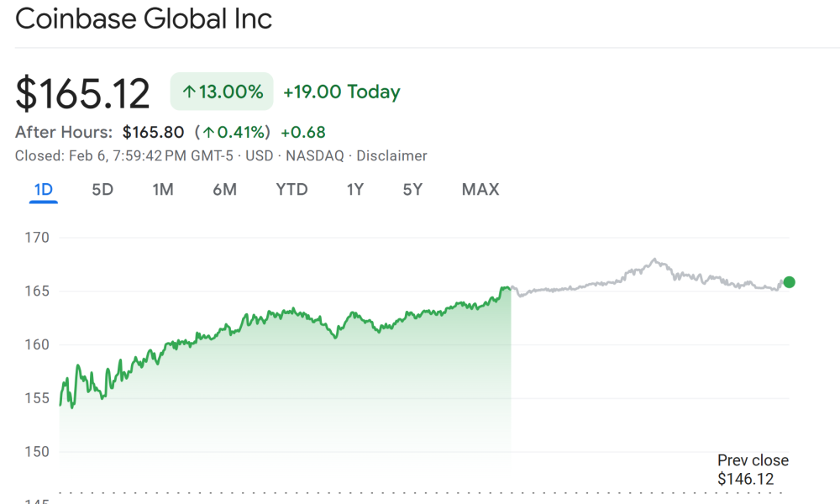Click the after-hours 0.41% up arrow
The image size is (840, 504).
pos(208,133)
